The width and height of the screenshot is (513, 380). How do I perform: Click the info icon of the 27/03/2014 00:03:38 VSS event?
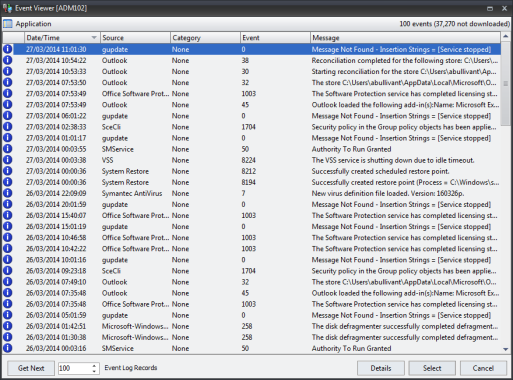pos(7,160)
